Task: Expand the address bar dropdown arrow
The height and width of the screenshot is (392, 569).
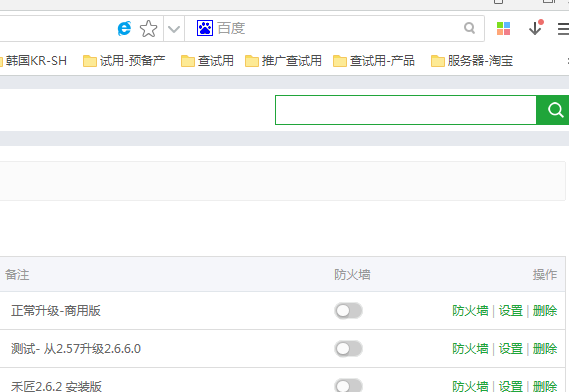Action: click(174, 29)
